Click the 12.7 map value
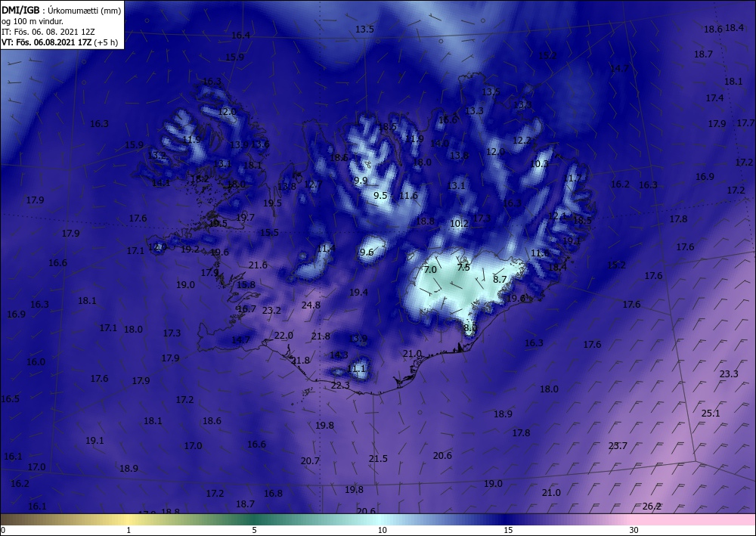This screenshot has height=536, width=756. [313, 184]
